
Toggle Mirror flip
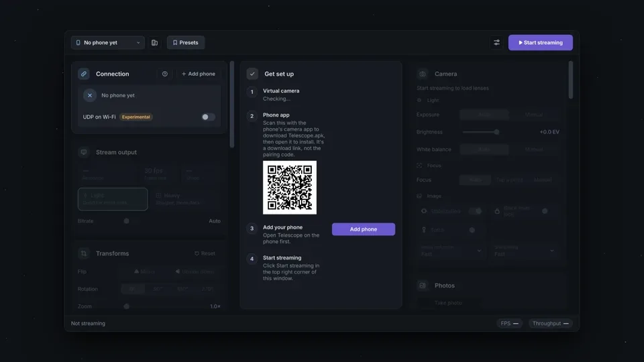(x=145, y=271)
